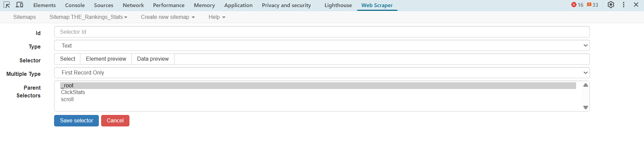
Task: Switch to the Network tab
Action: [x=133, y=5]
